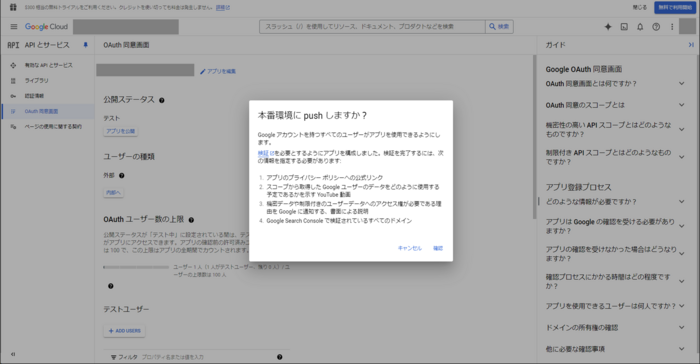Expand OAuth 同意画面とは何ですか？
Image resolution: width=700 pixels, height=364 pixels.
(615, 84)
